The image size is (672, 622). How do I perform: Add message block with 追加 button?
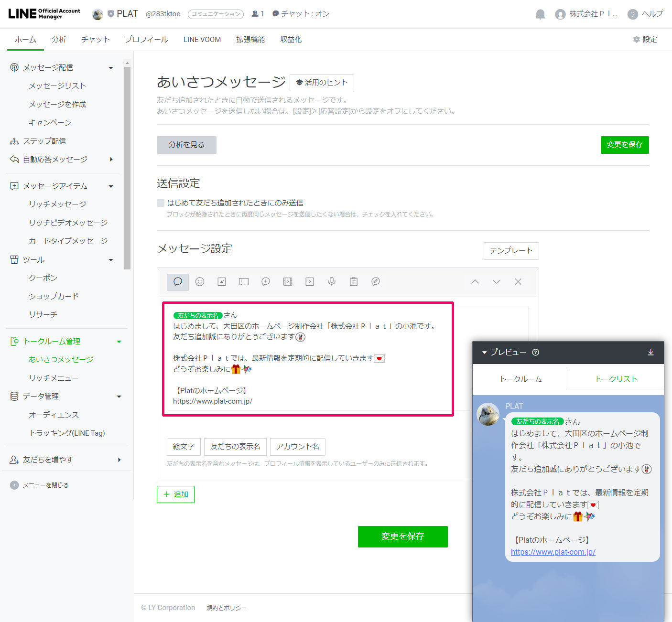175,494
